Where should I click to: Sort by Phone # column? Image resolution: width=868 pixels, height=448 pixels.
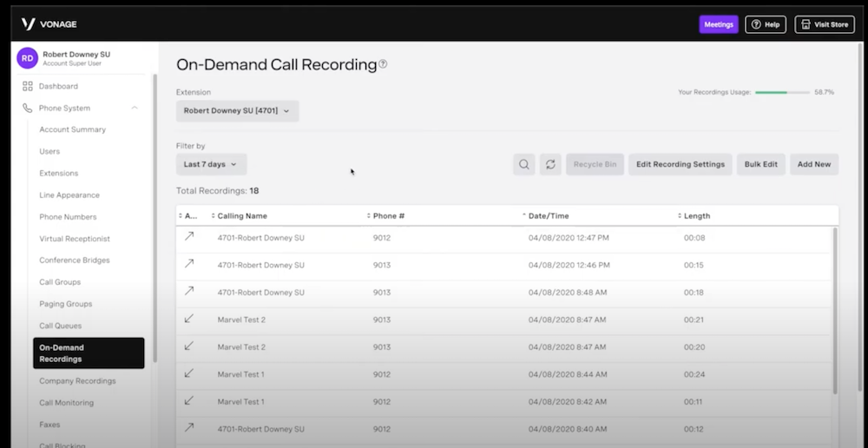(x=385, y=216)
